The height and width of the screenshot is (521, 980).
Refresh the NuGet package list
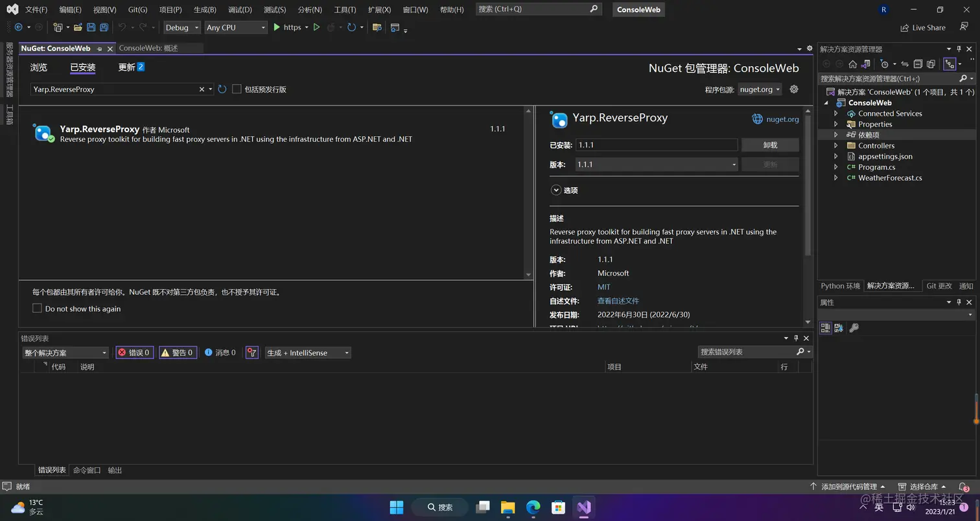[x=222, y=89]
